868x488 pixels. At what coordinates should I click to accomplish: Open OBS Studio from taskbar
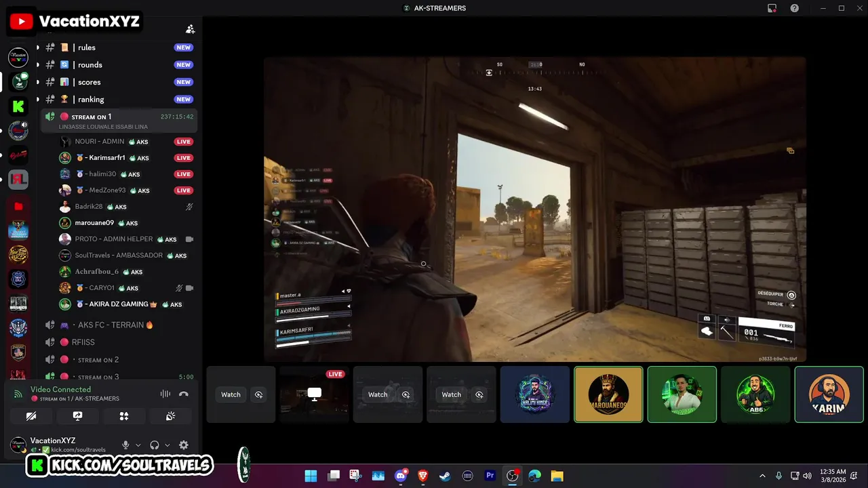pyautogui.click(x=513, y=476)
